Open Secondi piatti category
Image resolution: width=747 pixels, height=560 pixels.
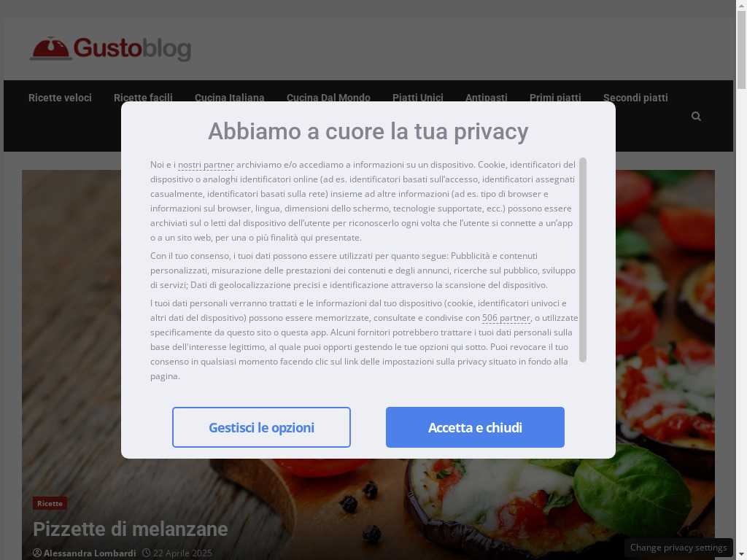click(x=635, y=98)
